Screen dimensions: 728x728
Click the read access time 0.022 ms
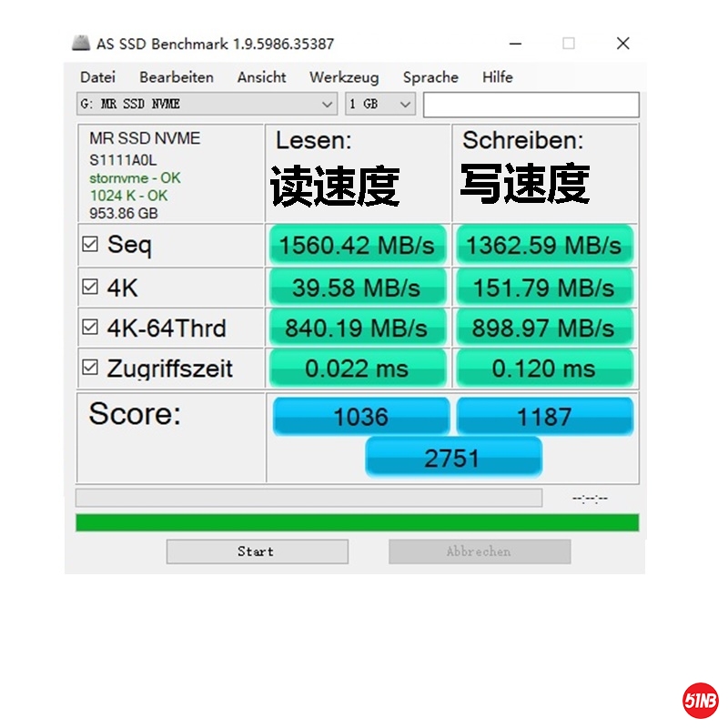(x=358, y=369)
